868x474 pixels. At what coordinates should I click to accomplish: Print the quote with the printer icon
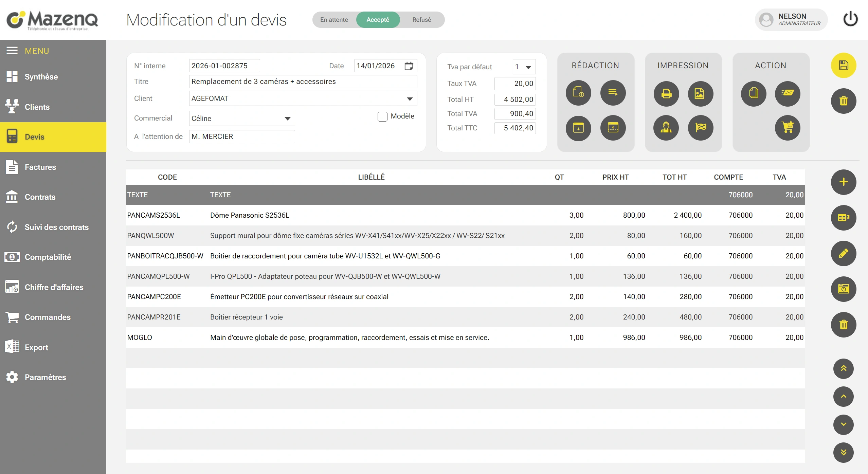click(666, 94)
